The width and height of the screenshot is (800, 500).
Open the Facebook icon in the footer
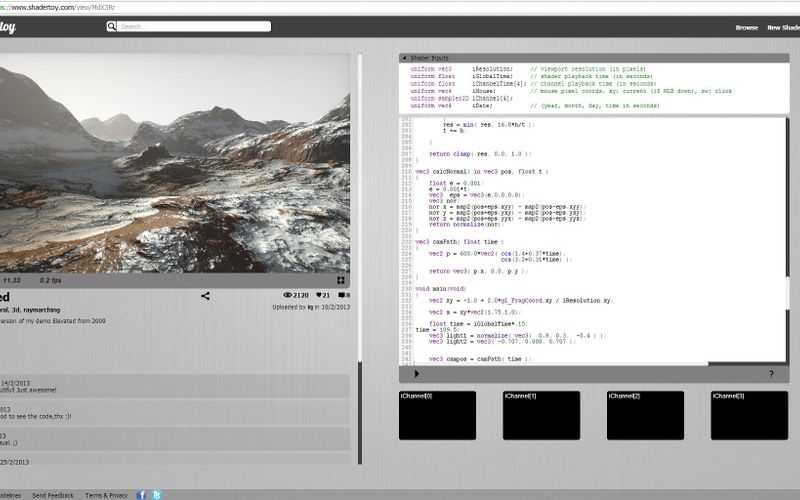(141, 494)
